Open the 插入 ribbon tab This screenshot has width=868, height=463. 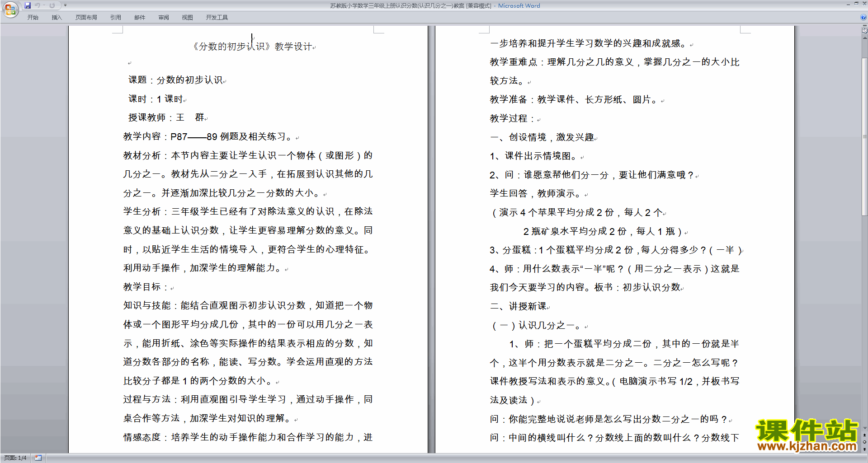[57, 18]
